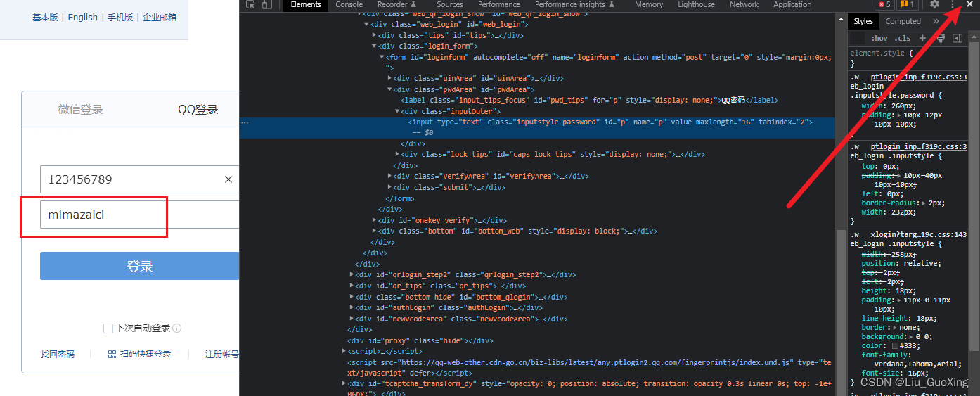Open the fingerprintjs index.umd.js script link
Viewport: 980px width, 396px height.
pos(596,362)
